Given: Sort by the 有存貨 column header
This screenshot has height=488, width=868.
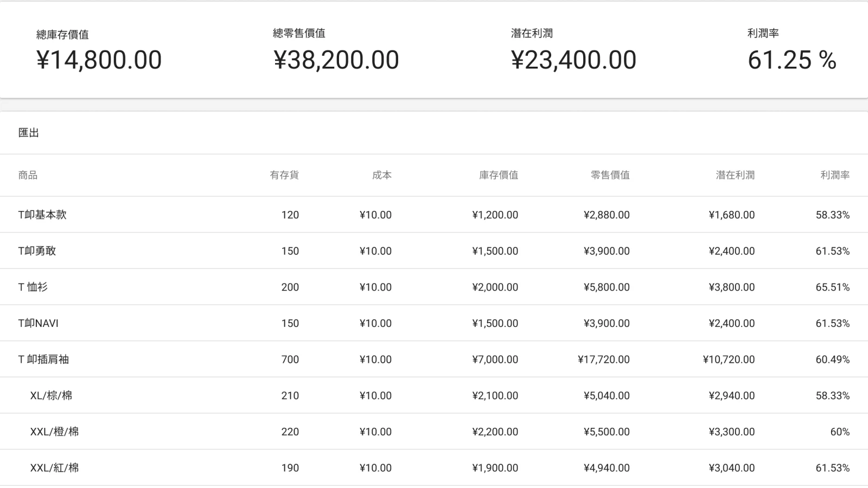Looking at the screenshot, I should point(284,175).
